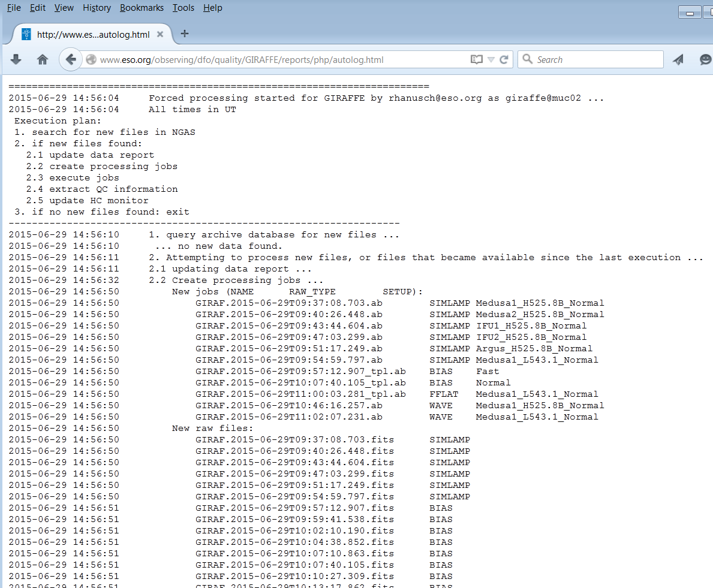
Task: Click the Back navigation arrow
Action: (x=71, y=59)
